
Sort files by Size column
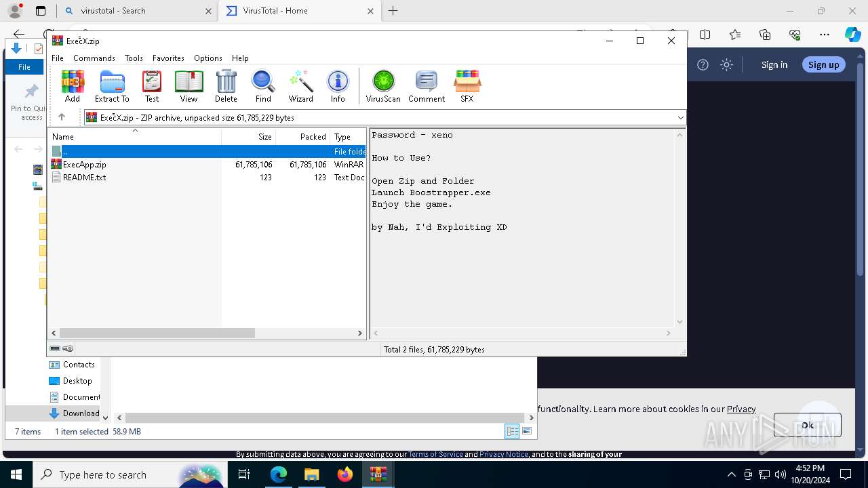coord(249,136)
